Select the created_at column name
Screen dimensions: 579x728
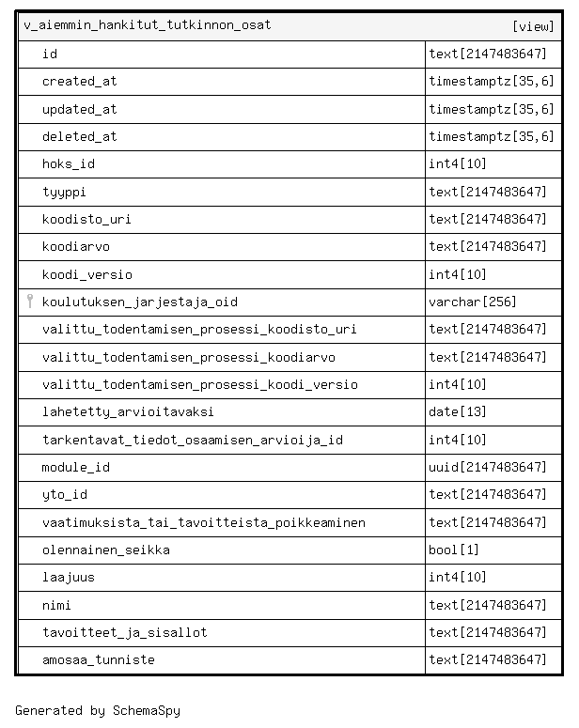coord(80,81)
